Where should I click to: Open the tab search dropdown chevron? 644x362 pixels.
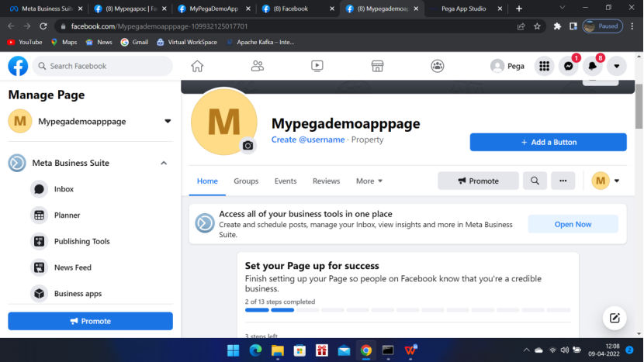[563, 8]
